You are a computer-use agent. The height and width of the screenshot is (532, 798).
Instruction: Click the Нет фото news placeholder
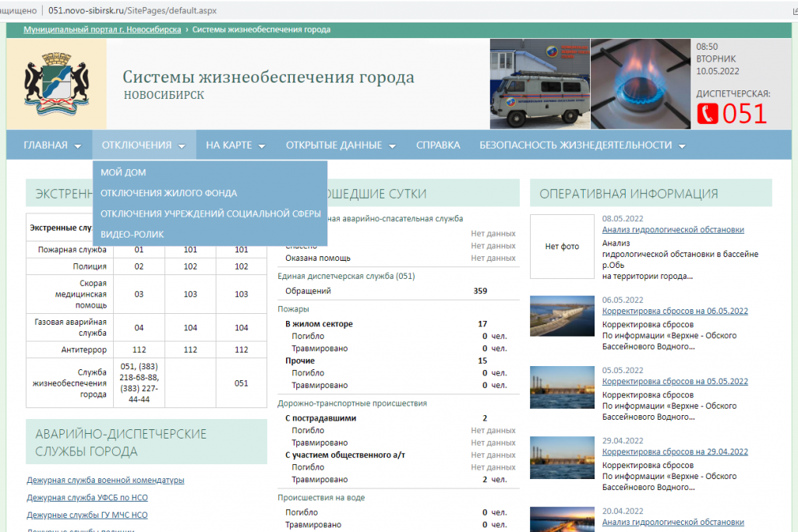click(562, 246)
